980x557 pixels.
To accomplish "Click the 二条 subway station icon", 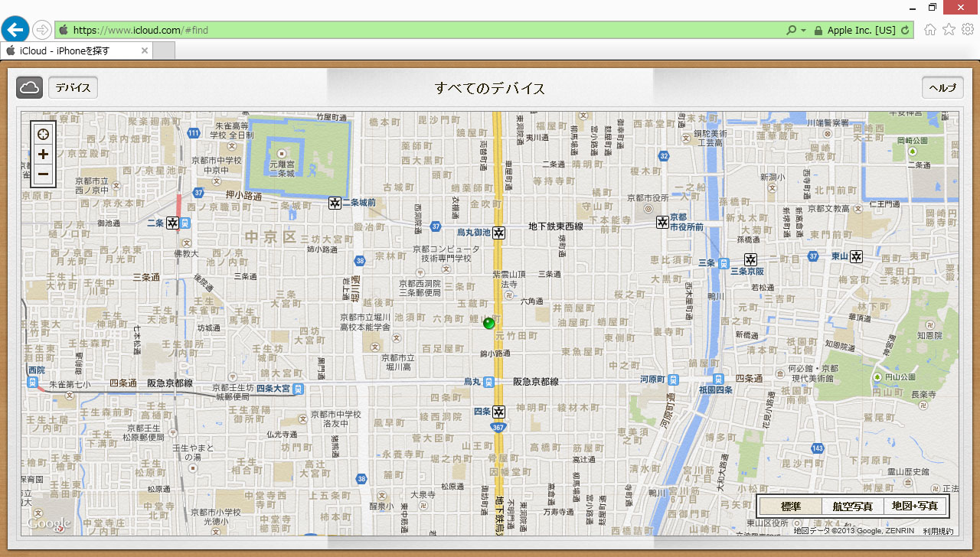I will tap(173, 223).
